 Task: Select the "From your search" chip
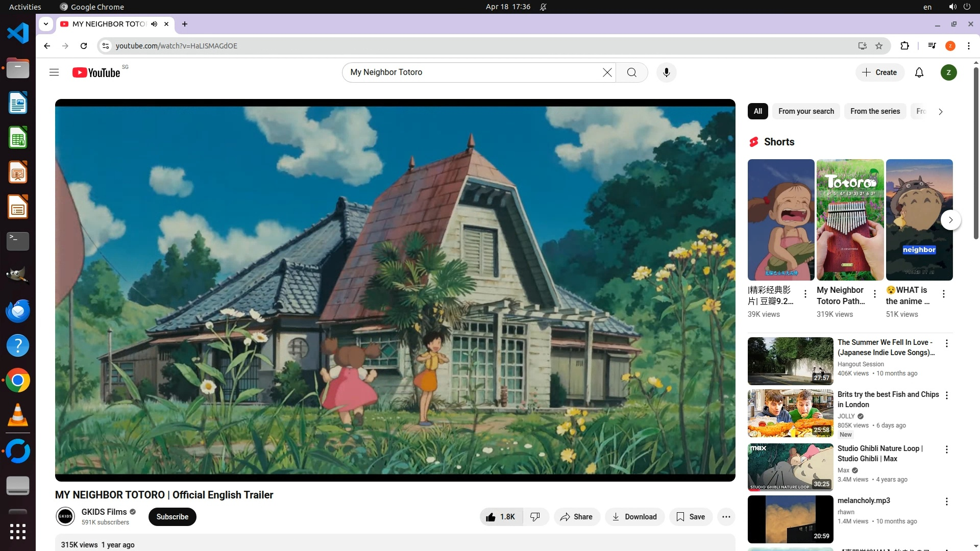806,111
